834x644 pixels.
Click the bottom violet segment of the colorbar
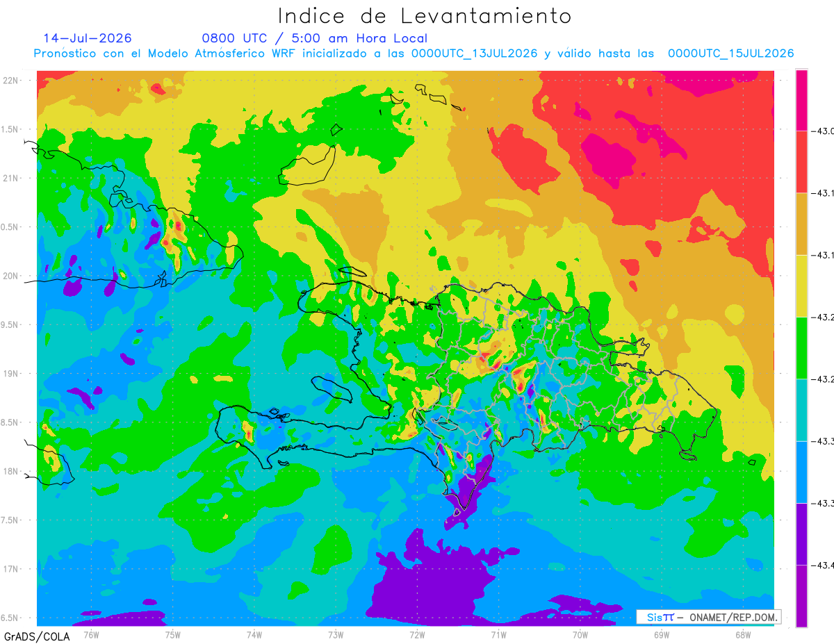click(801, 596)
